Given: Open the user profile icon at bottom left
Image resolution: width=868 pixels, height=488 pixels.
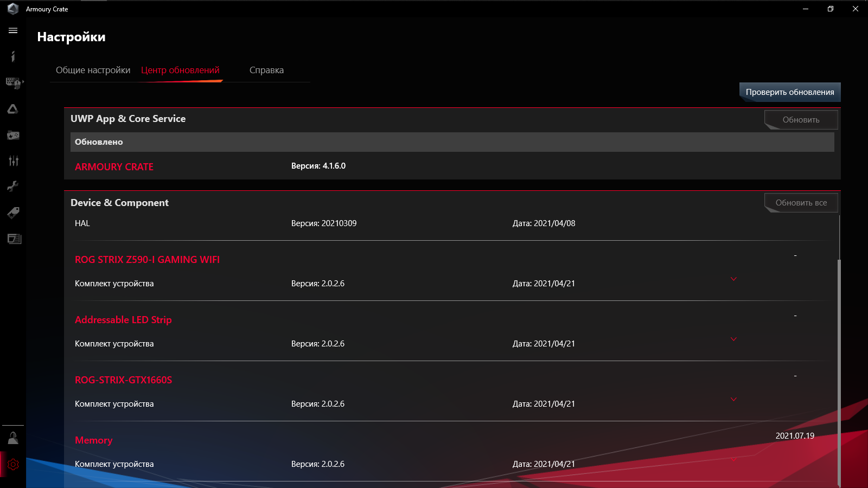Looking at the screenshot, I should tap(13, 438).
